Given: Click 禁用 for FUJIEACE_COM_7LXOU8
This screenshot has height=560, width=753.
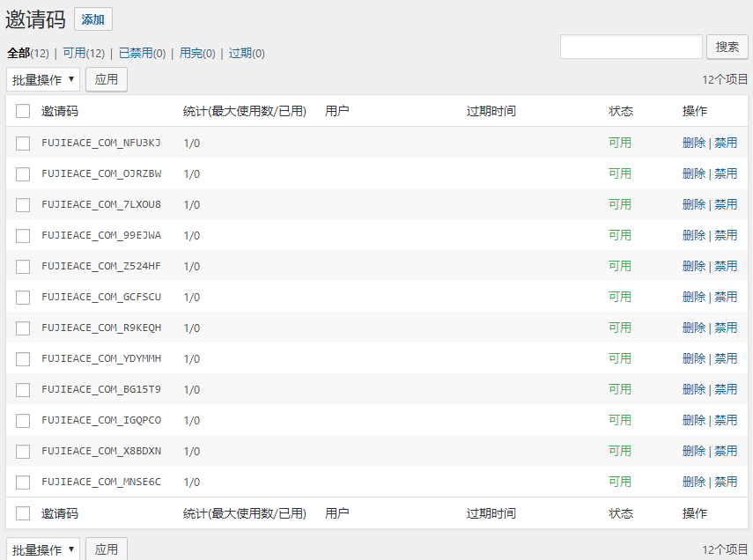Looking at the screenshot, I should [x=726, y=204].
